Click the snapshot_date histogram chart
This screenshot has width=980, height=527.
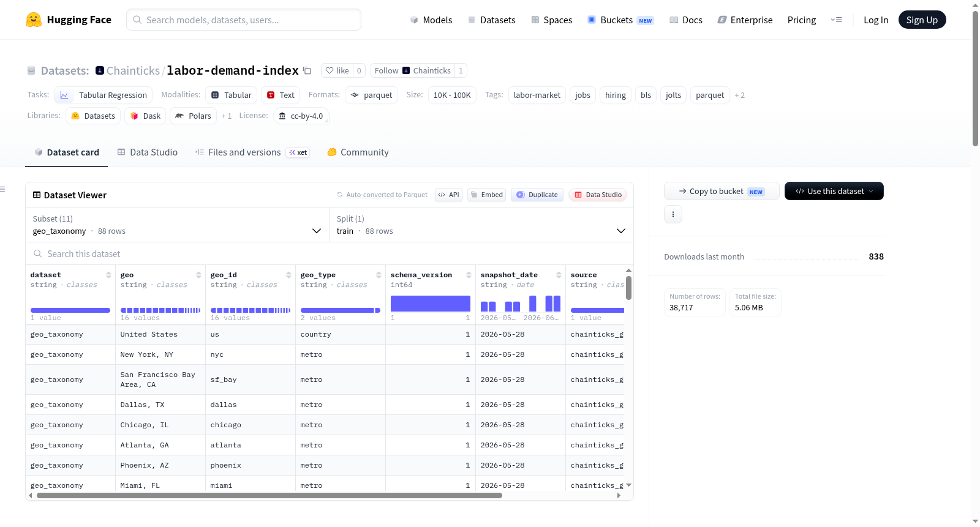coord(521,304)
